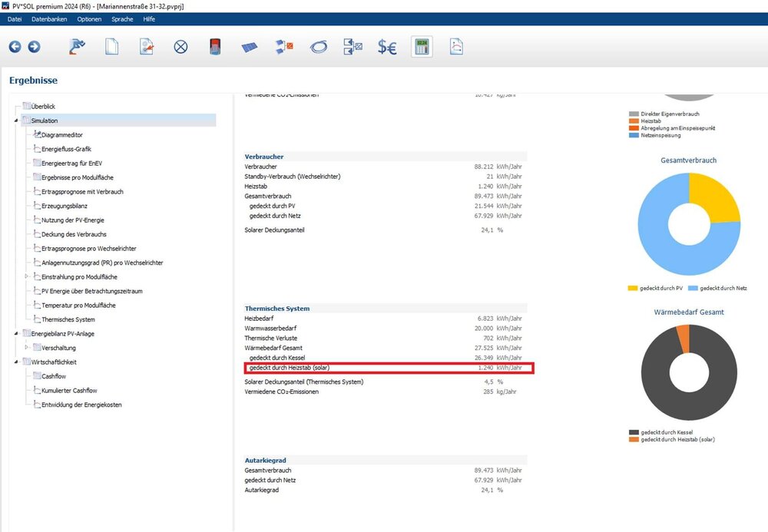Select the results calculator toolbar icon

[x=422, y=47]
